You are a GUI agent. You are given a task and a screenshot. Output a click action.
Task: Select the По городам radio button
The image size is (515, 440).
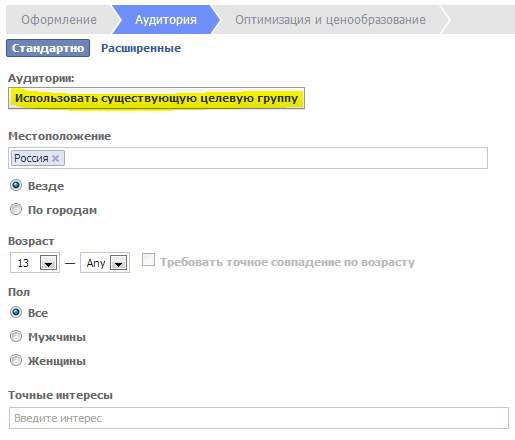click(16, 209)
